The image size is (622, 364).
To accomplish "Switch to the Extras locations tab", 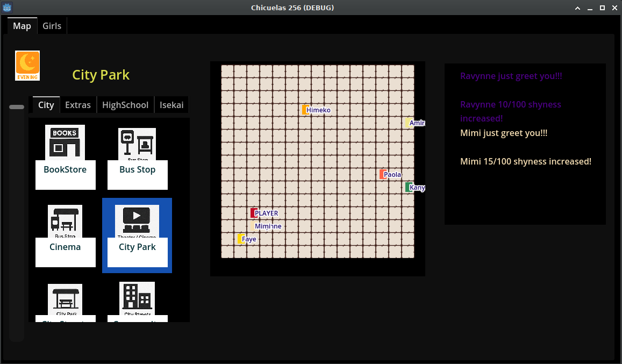I will 78,105.
